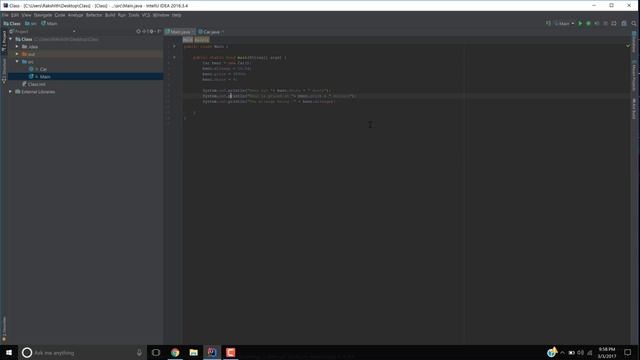Viewport: 640px width, 360px height.
Task: Click Class breadcrumb in navigation bar
Action: click(x=12, y=24)
